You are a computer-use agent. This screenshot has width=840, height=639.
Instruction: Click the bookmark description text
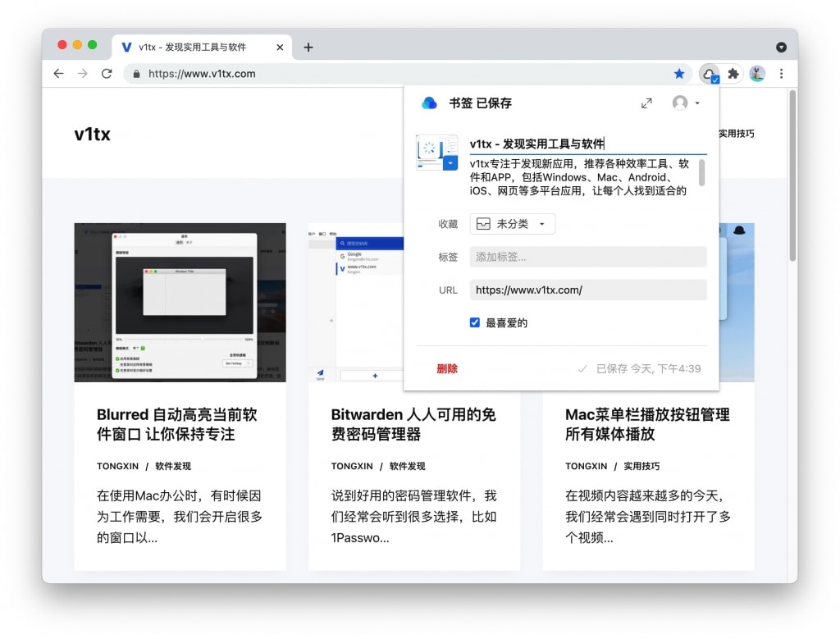(x=580, y=177)
